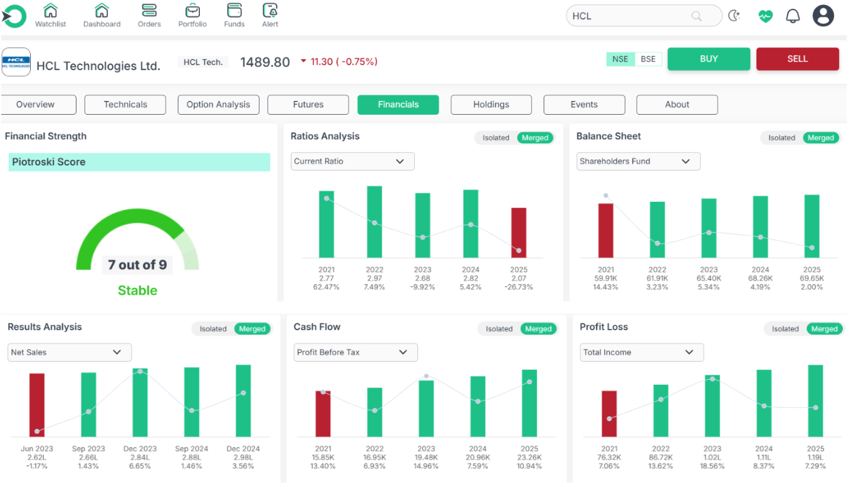Viewport: 868px width, 487px height.
Task: Toggle dark mode moon icon
Action: (x=735, y=16)
